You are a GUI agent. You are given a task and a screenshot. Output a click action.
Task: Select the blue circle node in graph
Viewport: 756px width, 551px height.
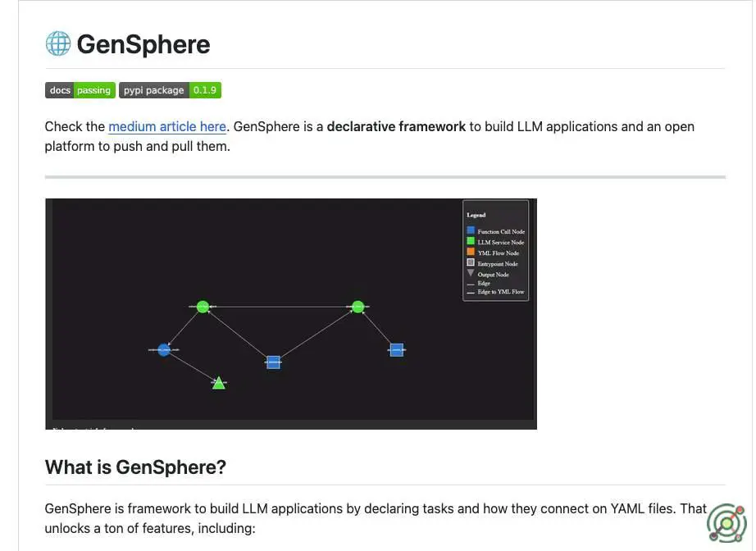point(164,349)
